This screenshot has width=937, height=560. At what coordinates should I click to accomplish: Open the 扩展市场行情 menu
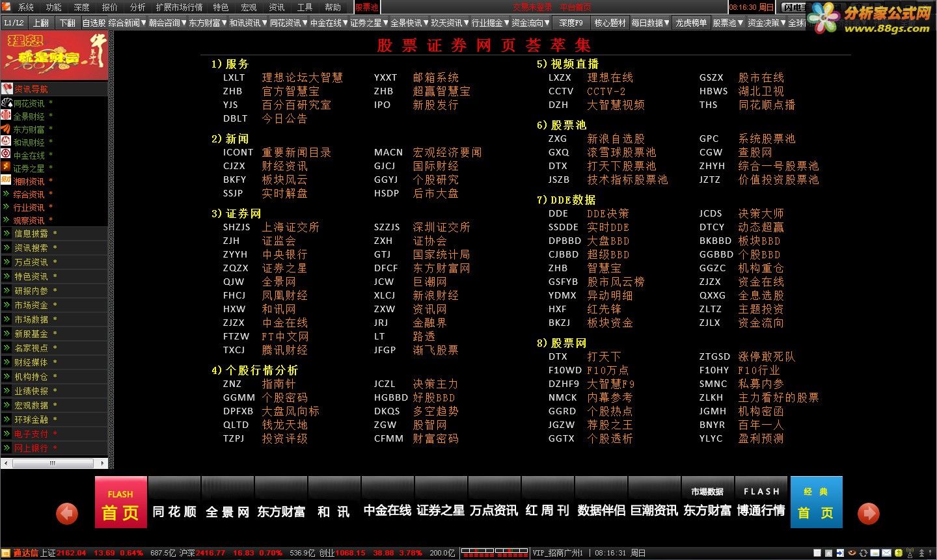pos(179,7)
